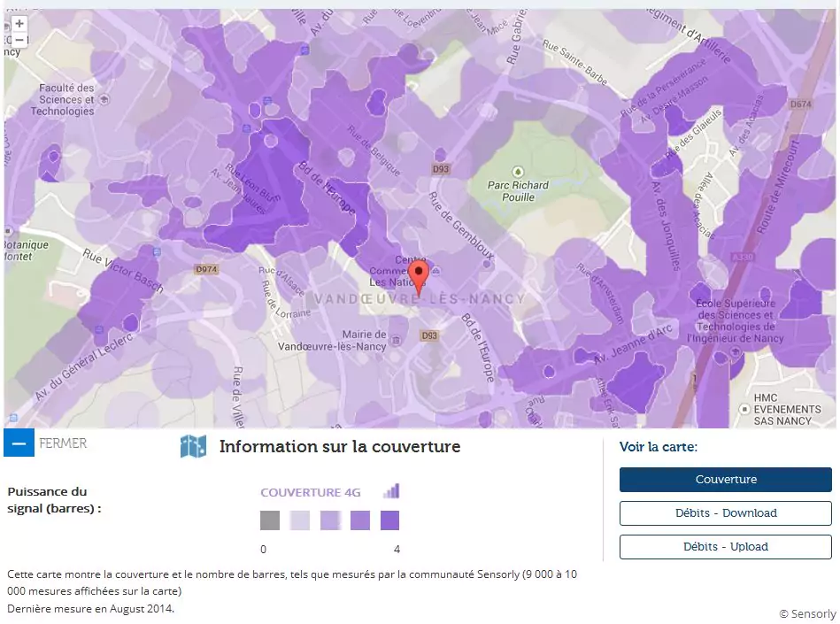Screen dimensions: 840x624
Task: Zoom in on the coverage map
Action: pyautogui.click(x=19, y=24)
